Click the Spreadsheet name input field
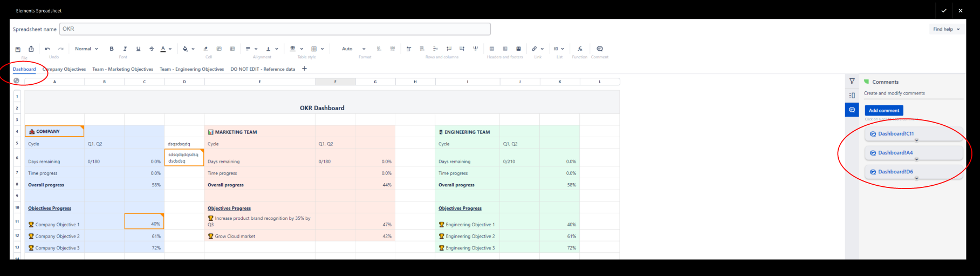The image size is (980, 276). coord(275,29)
